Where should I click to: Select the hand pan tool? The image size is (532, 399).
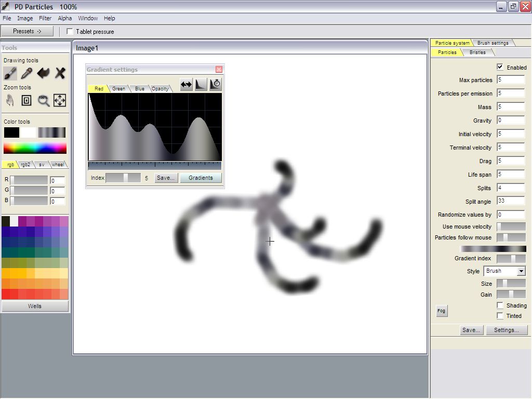(10, 100)
